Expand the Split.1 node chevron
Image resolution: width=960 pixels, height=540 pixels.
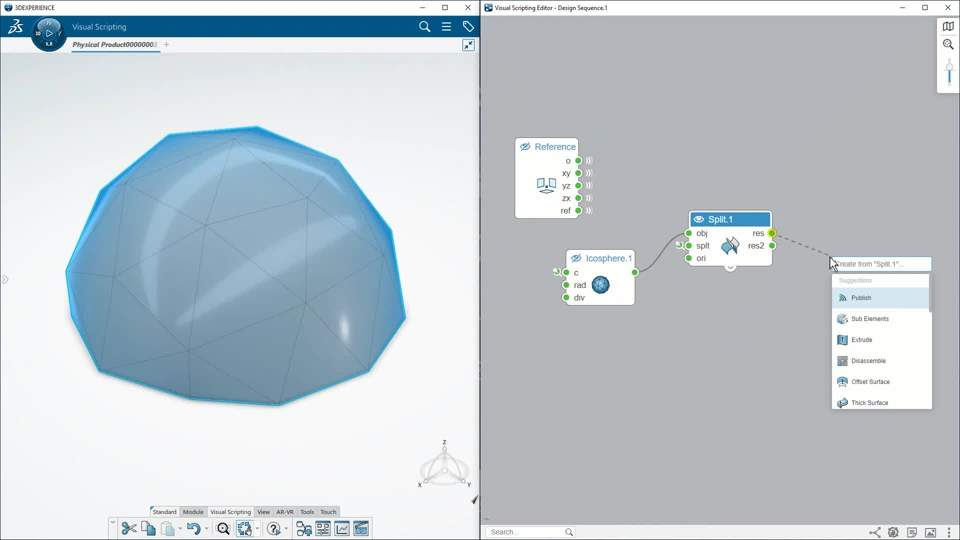[x=730, y=268]
